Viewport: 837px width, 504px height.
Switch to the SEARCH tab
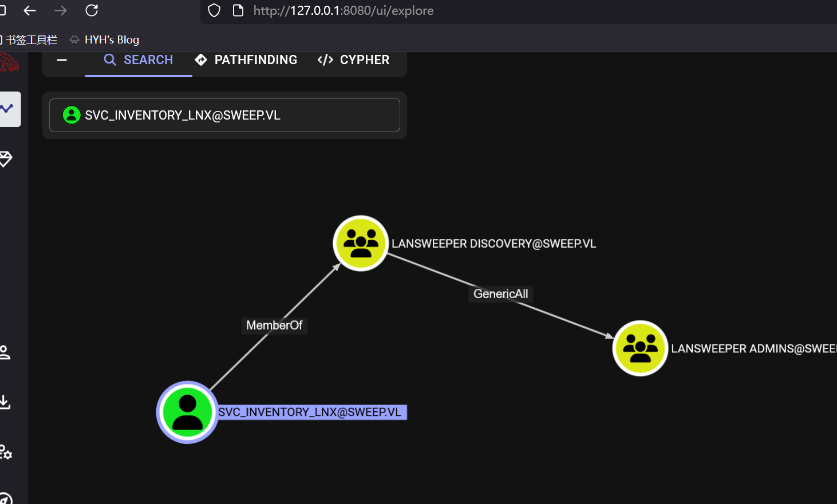[139, 60]
